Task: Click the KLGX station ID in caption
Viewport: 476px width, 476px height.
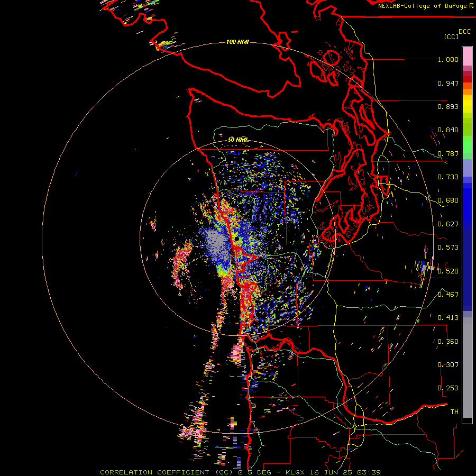Action: pos(295,472)
